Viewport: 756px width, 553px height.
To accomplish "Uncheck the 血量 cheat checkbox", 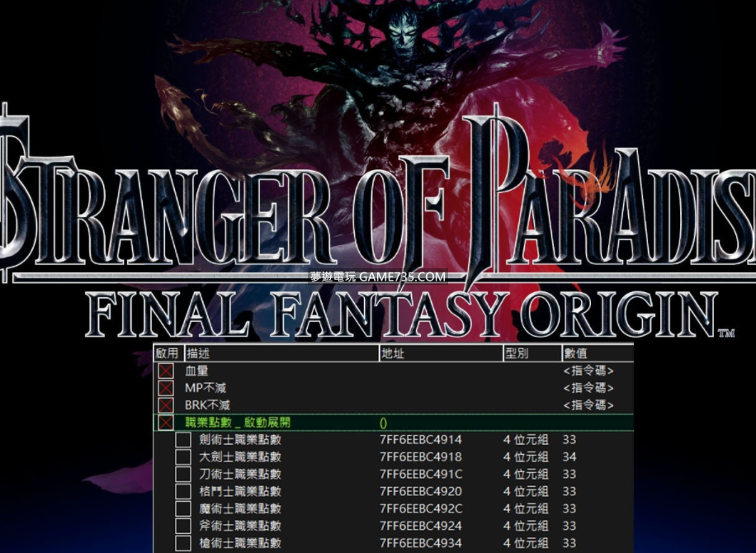I will click(165, 371).
